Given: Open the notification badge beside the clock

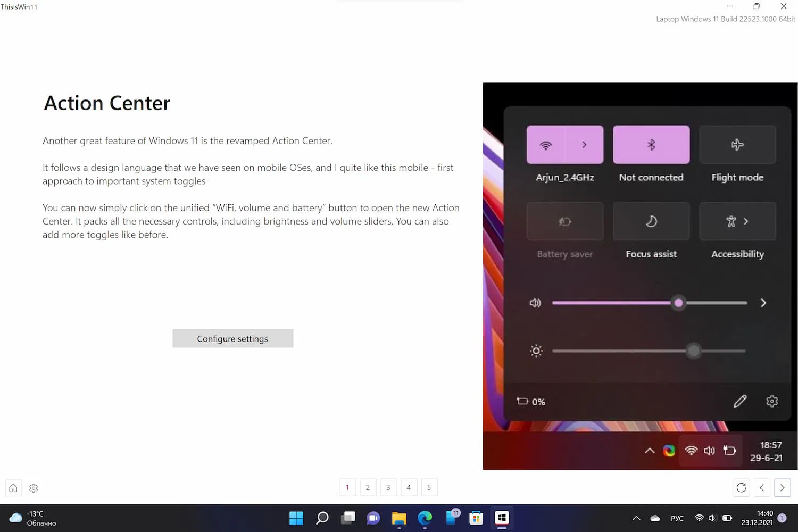Looking at the screenshot, I should (x=782, y=518).
